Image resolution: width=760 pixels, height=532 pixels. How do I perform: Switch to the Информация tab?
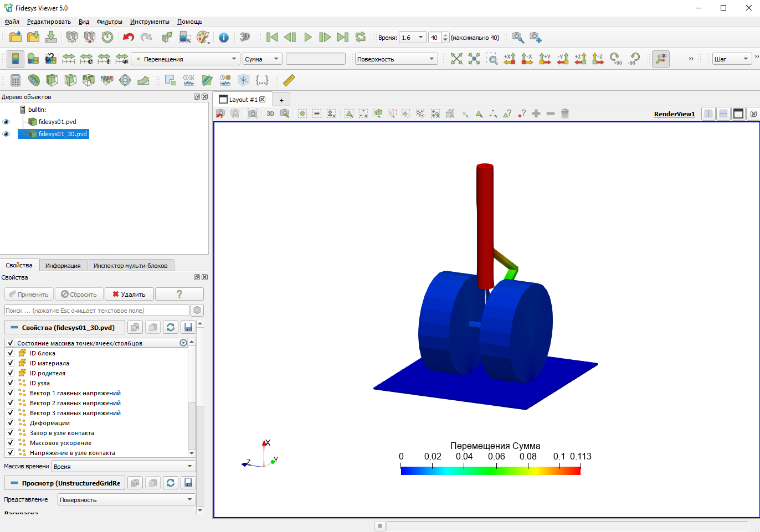pyautogui.click(x=63, y=266)
